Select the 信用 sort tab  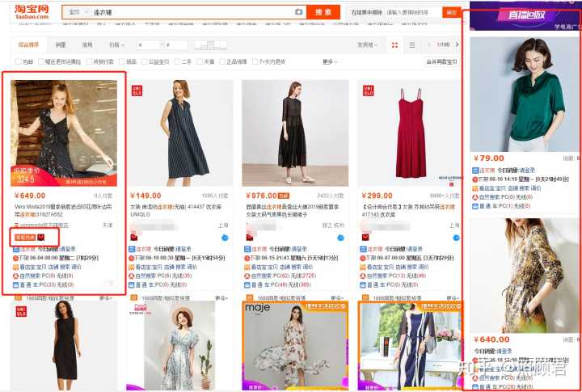[87, 45]
